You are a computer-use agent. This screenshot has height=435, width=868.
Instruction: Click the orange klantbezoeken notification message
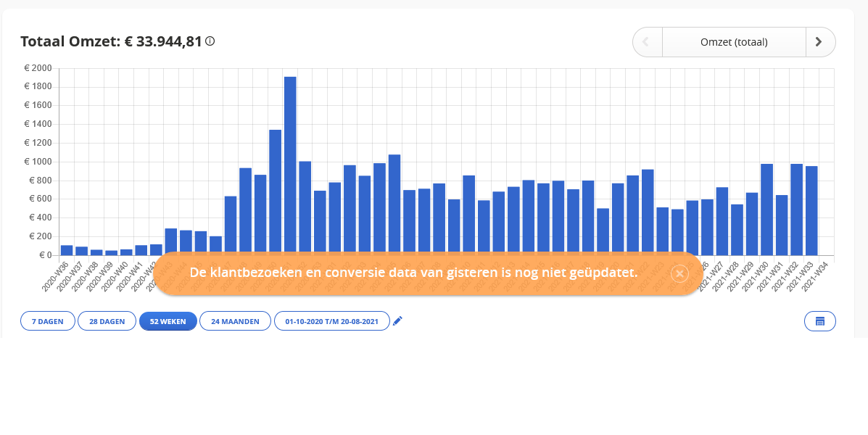[413, 273]
